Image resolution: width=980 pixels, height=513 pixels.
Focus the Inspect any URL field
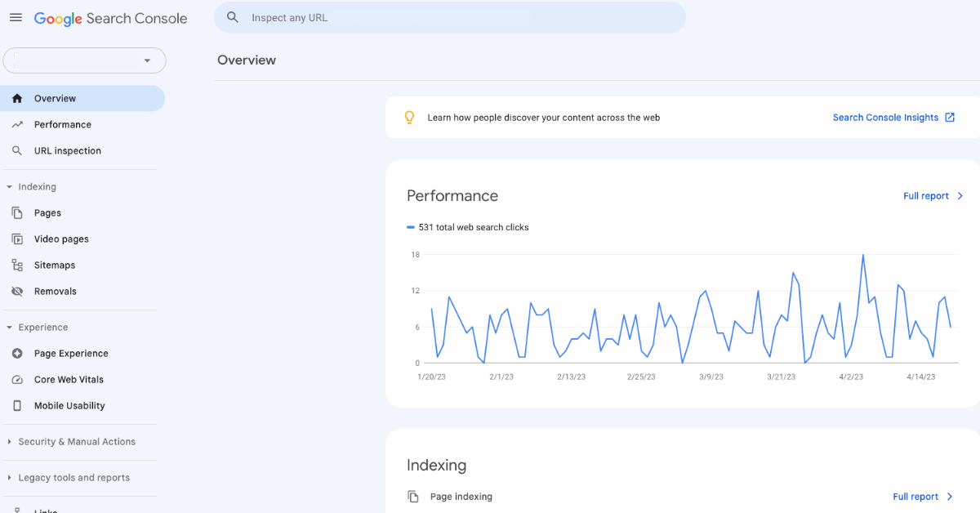click(450, 17)
